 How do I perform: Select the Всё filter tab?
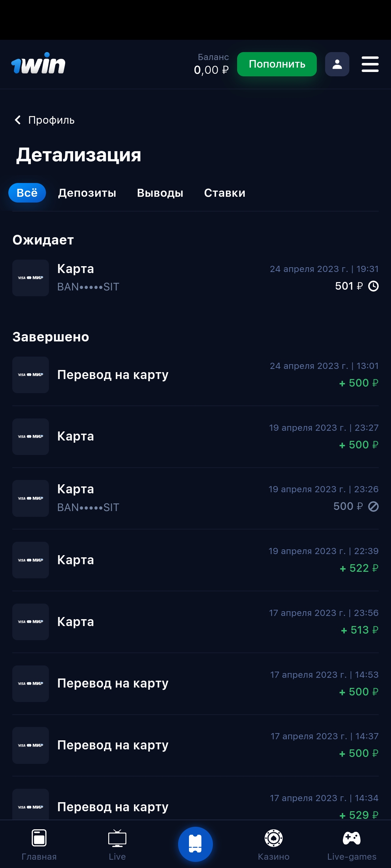coord(27,193)
